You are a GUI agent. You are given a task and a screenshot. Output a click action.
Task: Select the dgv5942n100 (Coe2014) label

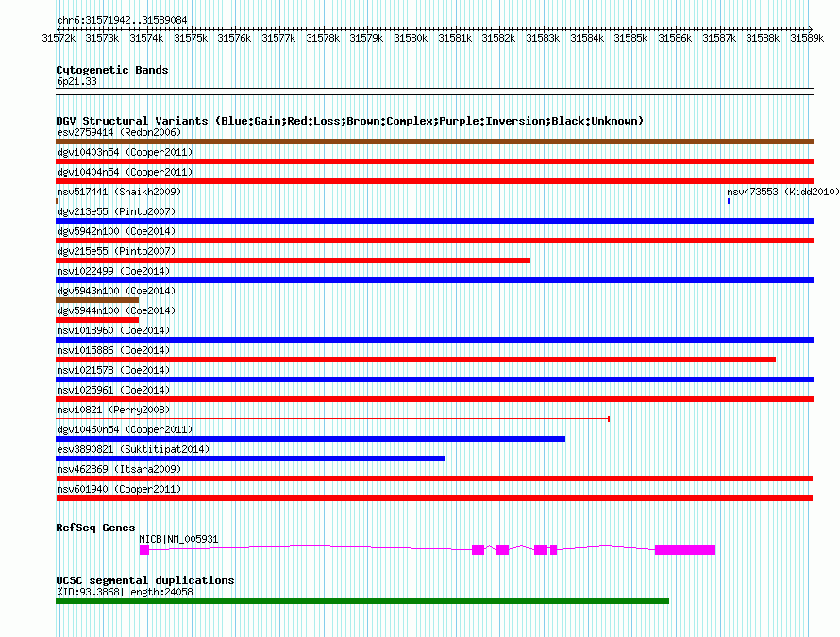click(116, 231)
